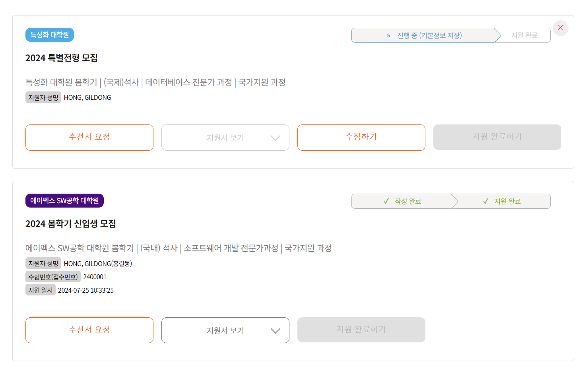Screen dimensions: 588x369
Task: Click the 에이펙스 SW공학 대학원 purple tag
Action: tap(64, 201)
